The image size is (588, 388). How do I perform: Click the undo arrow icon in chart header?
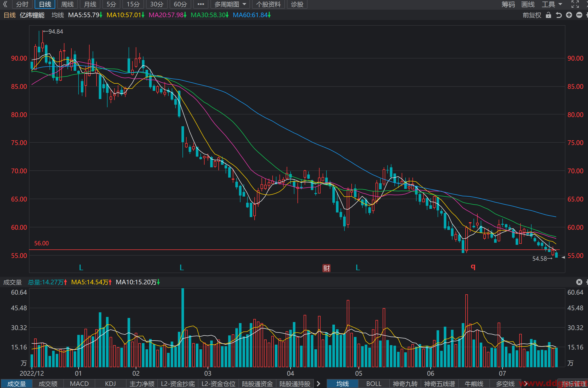tap(559, 15)
